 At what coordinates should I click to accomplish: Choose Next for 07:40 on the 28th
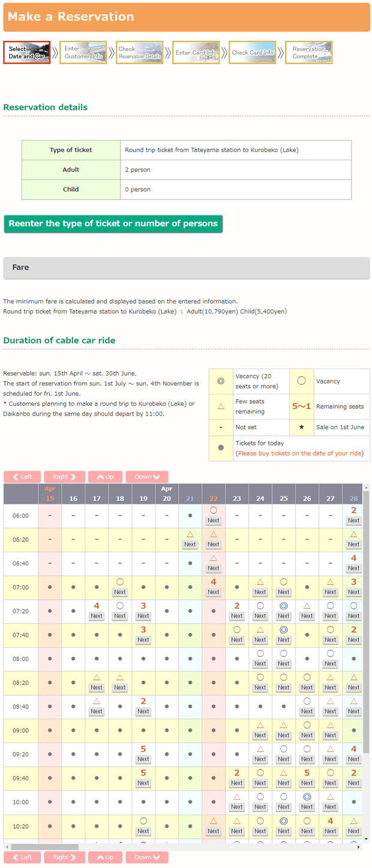354,640
